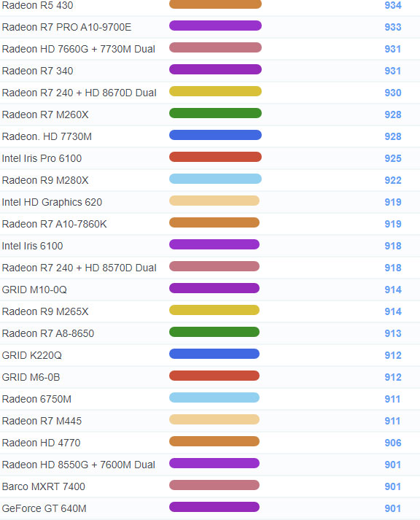Click the red bar for GRID M6-0B
Image resolution: width=420 pixels, height=520 pixels.
[x=214, y=376]
